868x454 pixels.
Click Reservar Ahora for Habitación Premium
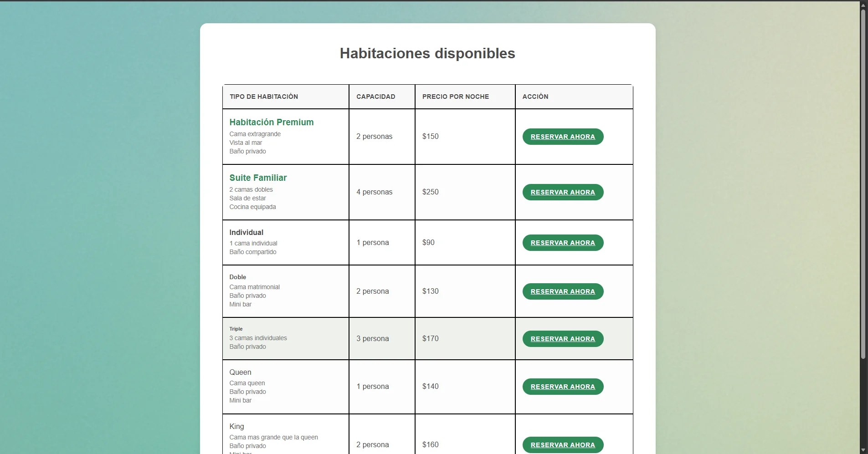(x=563, y=137)
